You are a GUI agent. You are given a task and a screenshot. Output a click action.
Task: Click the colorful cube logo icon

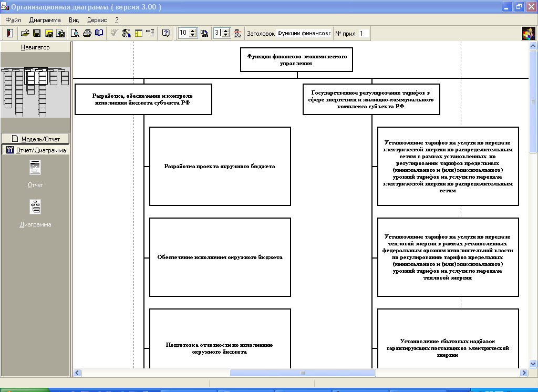point(529,34)
